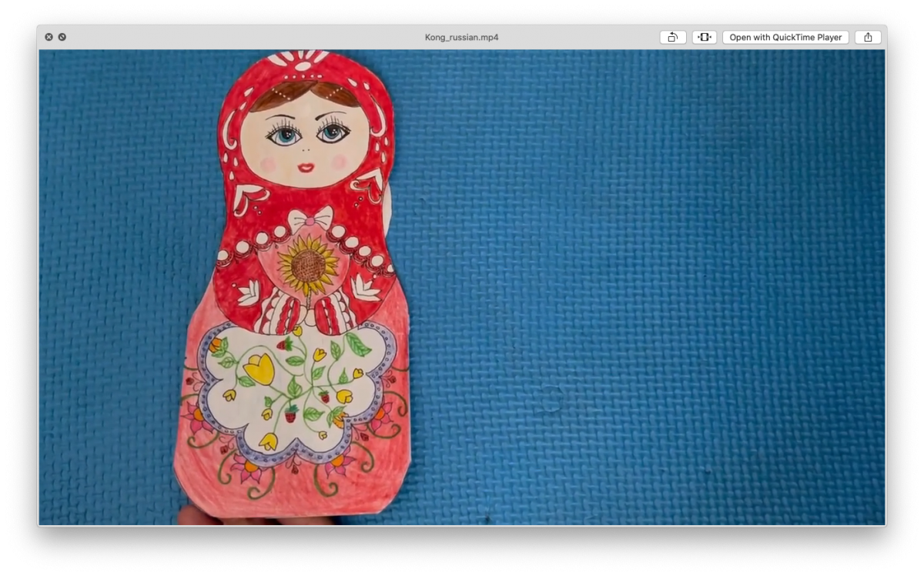Click the doll's left pink cheek
Image resolution: width=924 pixels, height=576 pixels.
pos(267,164)
